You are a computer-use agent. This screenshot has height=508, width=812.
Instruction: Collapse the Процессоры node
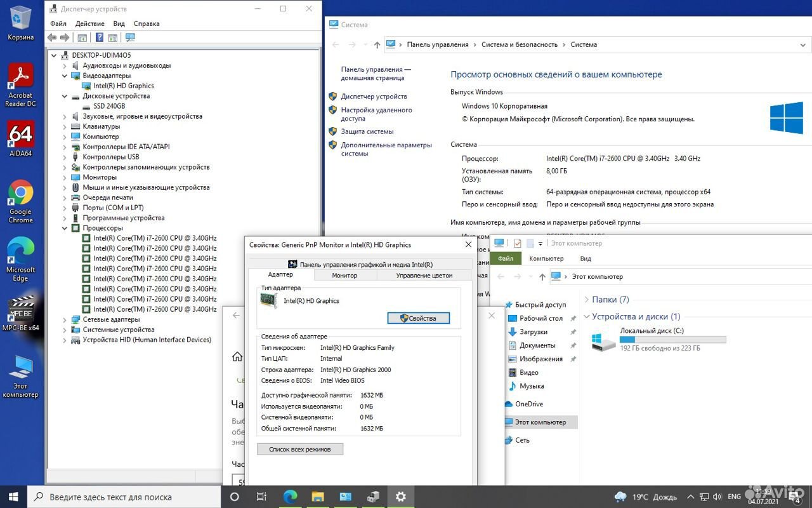click(x=65, y=228)
